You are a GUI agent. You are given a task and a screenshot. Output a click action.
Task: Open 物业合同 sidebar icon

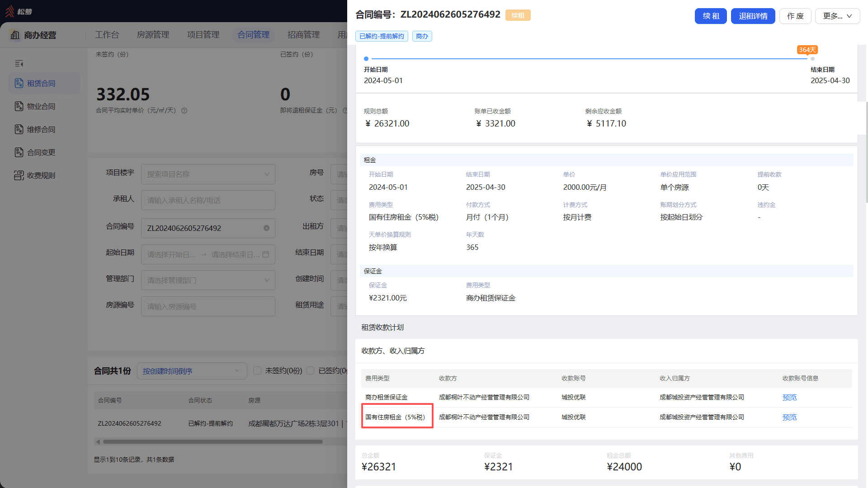pos(19,106)
